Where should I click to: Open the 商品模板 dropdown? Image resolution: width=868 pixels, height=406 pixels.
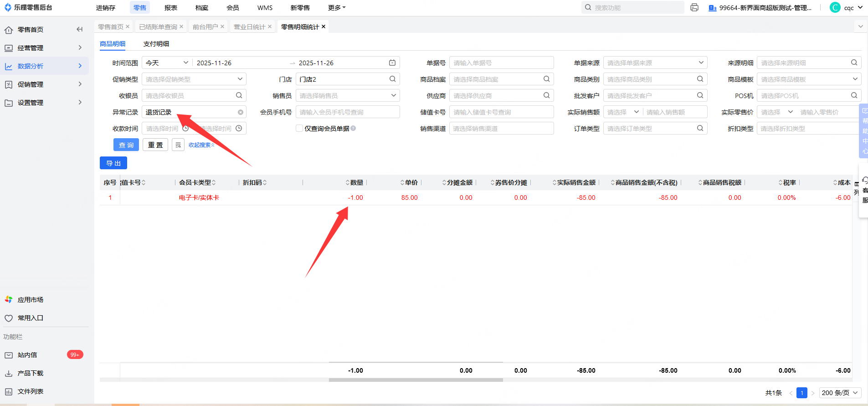coord(809,79)
